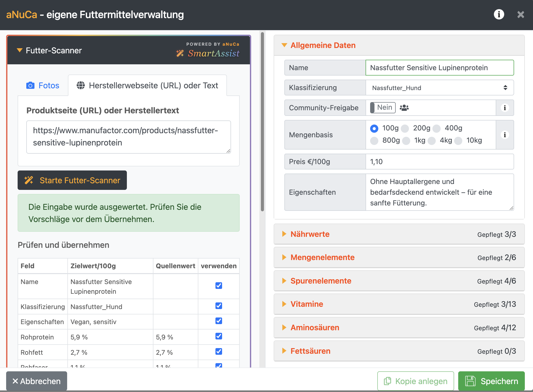Open Mengenbasis info icon

[505, 135]
